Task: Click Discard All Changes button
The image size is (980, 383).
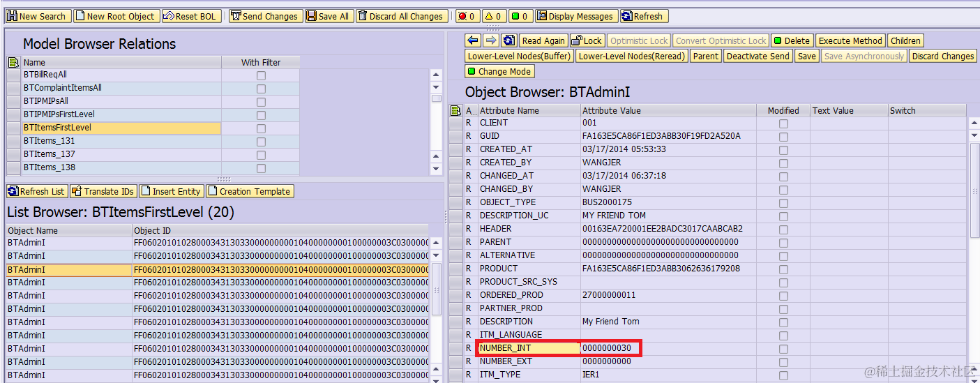Action: (x=401, y=16)
